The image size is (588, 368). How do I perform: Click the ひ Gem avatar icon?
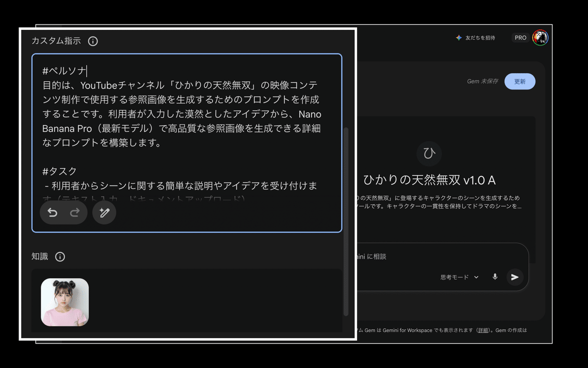click(429, 154)
